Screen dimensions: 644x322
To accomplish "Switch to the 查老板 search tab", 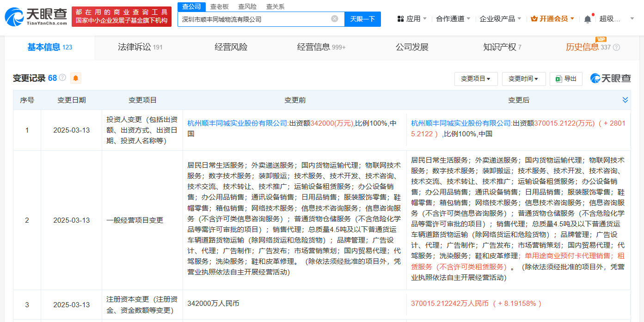I will (x=219, y=6).
